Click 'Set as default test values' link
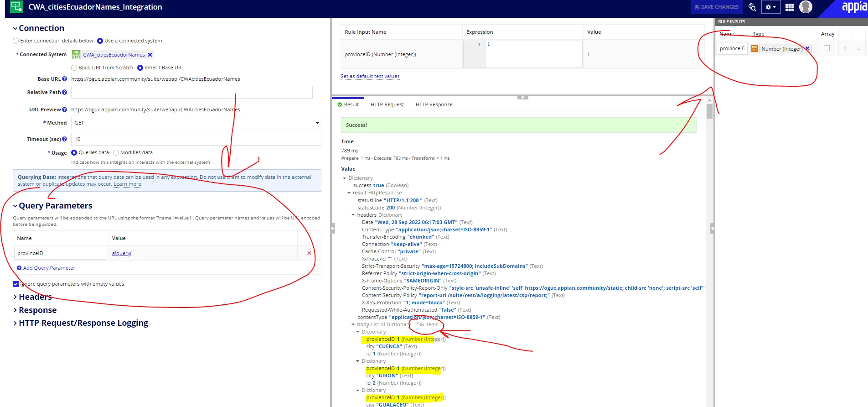 (370, 76)
